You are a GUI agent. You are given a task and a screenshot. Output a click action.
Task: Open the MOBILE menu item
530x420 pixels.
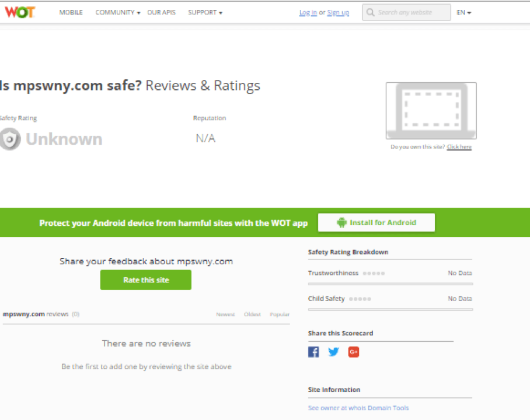point(71,12)
